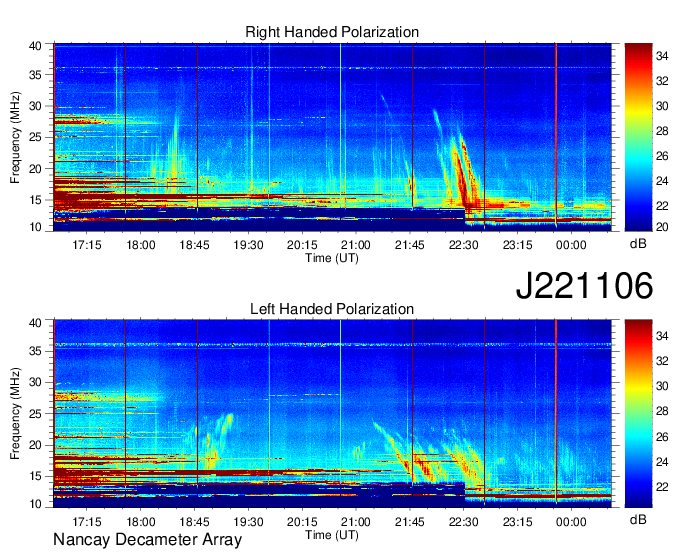
Task: Click the Left Handed plot's dB colorbar
Action: (638, 414)
